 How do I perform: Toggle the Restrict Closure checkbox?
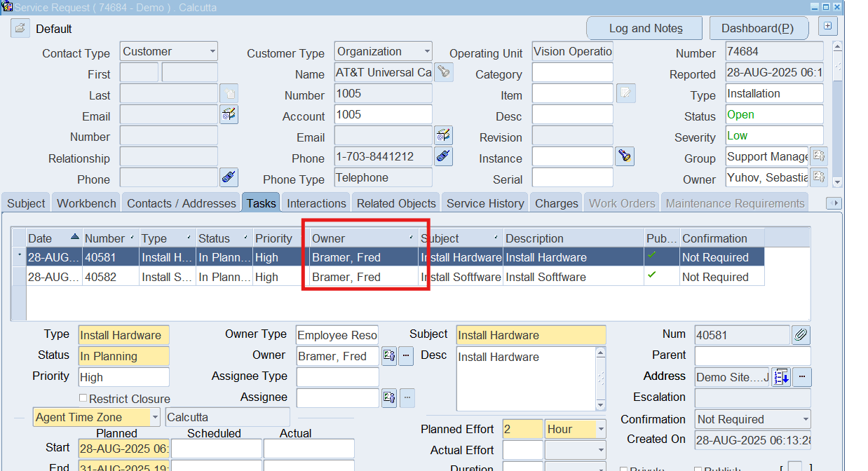83,398
